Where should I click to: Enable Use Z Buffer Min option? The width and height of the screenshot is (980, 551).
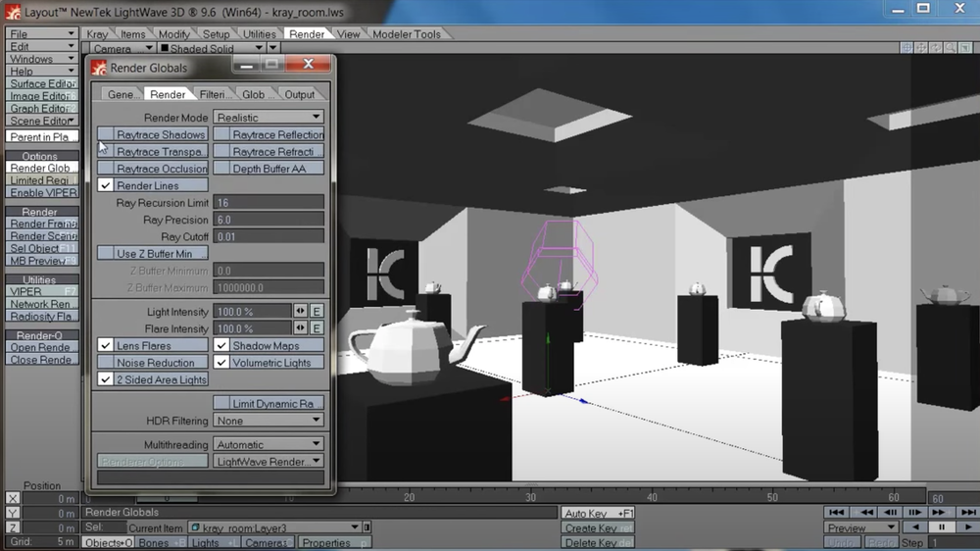(105, 253)
